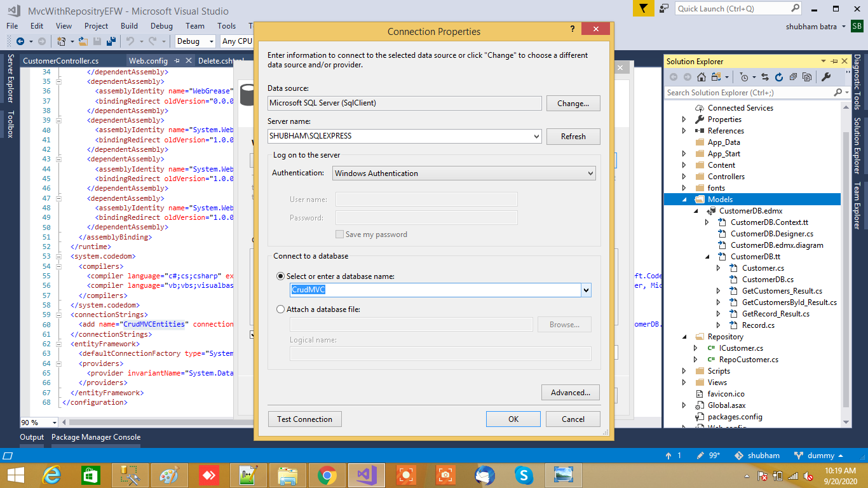868x488 pixels.
Task: Click the Home icon in Solution Explorer
Action: point(702,77)
